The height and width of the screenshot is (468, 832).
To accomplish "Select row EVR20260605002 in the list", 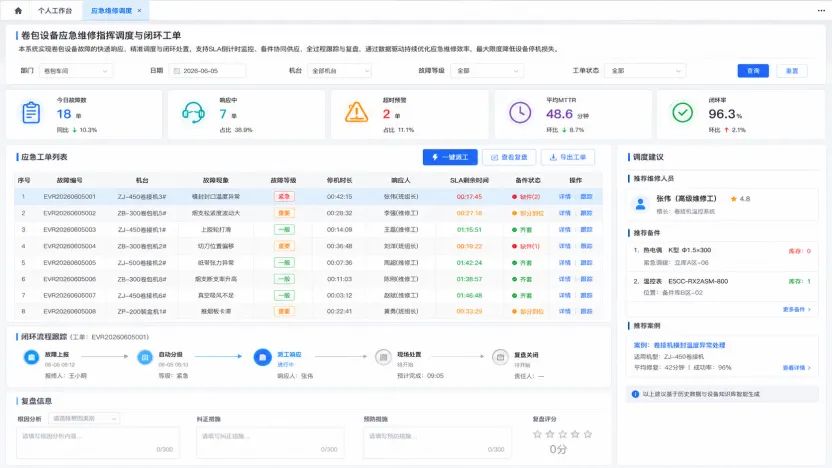I will pyautogui.click(x=308, y=213).
